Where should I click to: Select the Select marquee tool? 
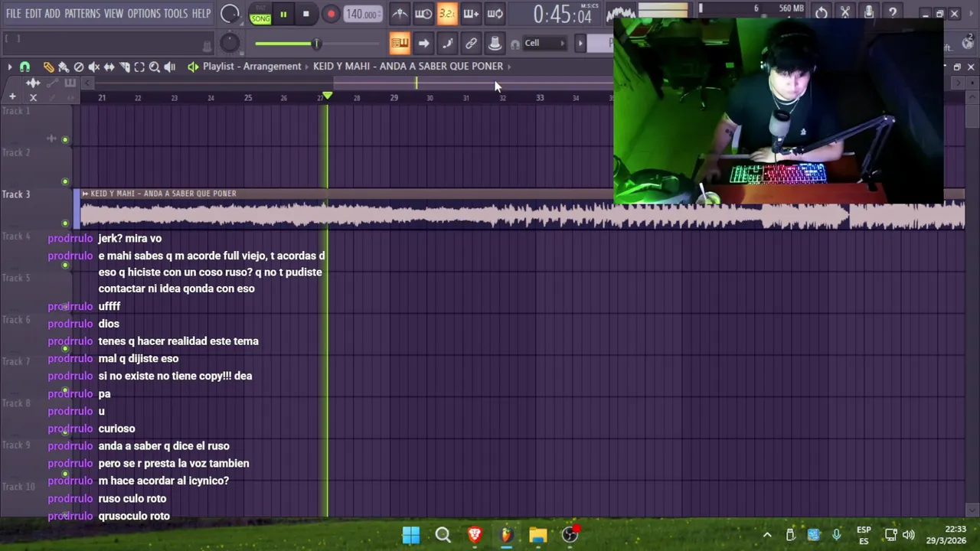(139, 67)
